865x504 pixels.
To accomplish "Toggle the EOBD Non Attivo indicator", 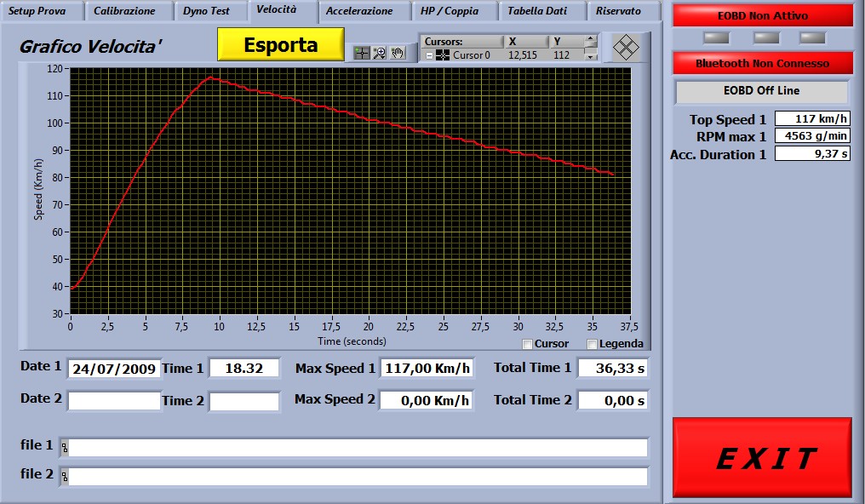I will pos(763,15).
